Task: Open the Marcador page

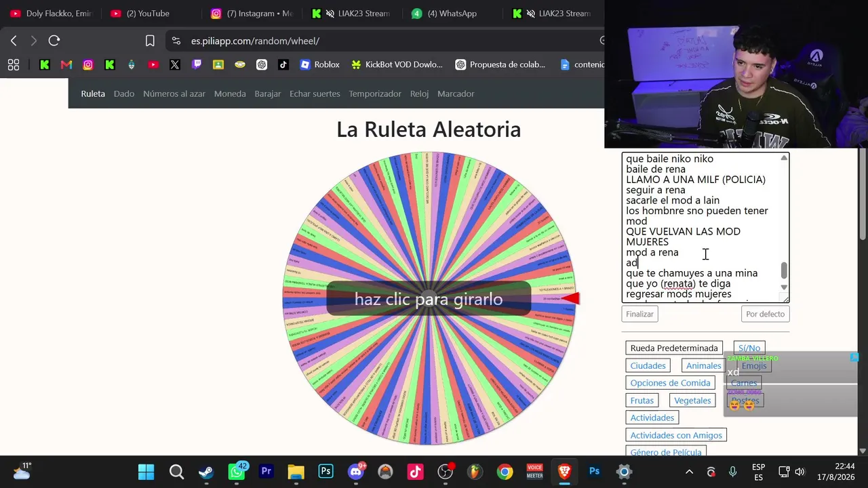Action: pos(456,94)
